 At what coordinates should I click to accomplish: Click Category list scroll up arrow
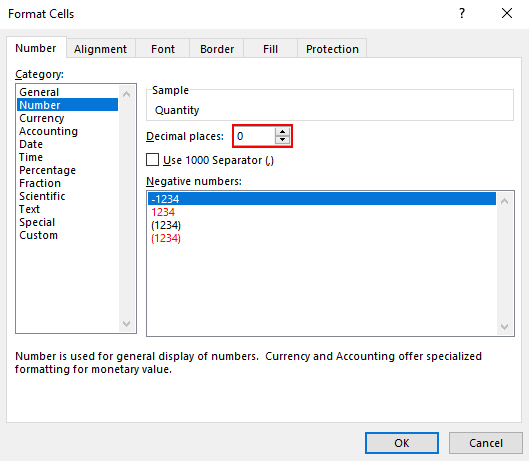(127, 94)
